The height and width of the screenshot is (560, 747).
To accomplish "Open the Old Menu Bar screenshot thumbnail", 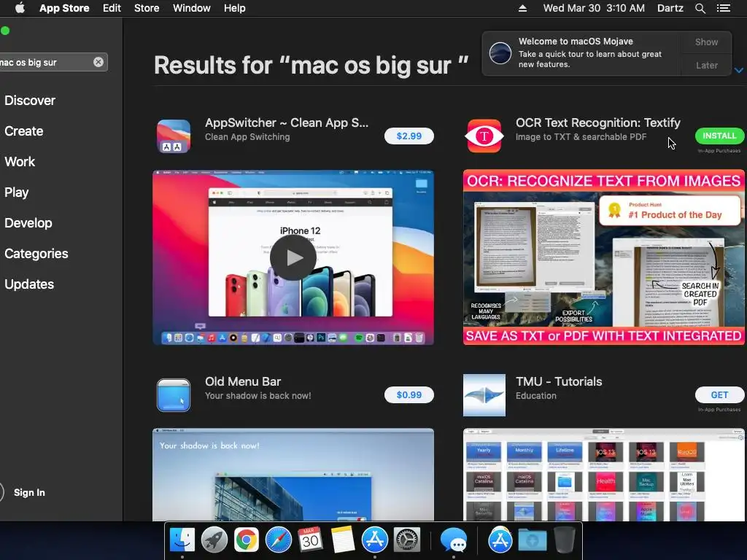I will pyautogui.click(x=293, y=475).
